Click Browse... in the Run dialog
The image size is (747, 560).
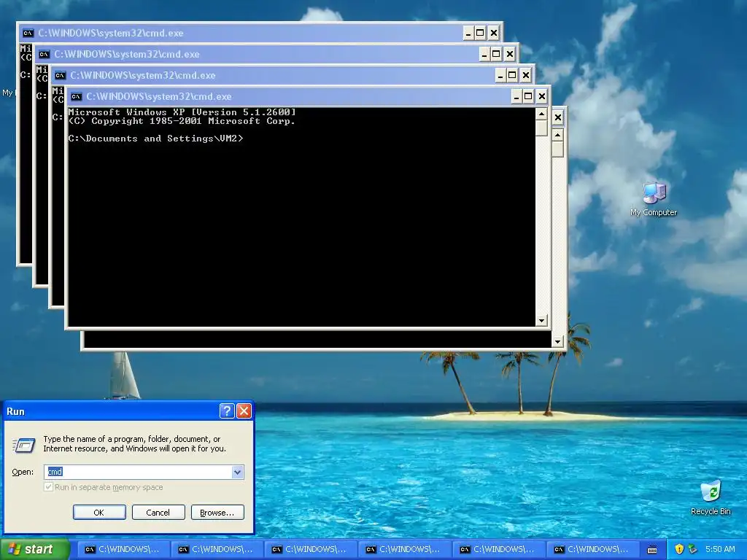click(217, 513)
